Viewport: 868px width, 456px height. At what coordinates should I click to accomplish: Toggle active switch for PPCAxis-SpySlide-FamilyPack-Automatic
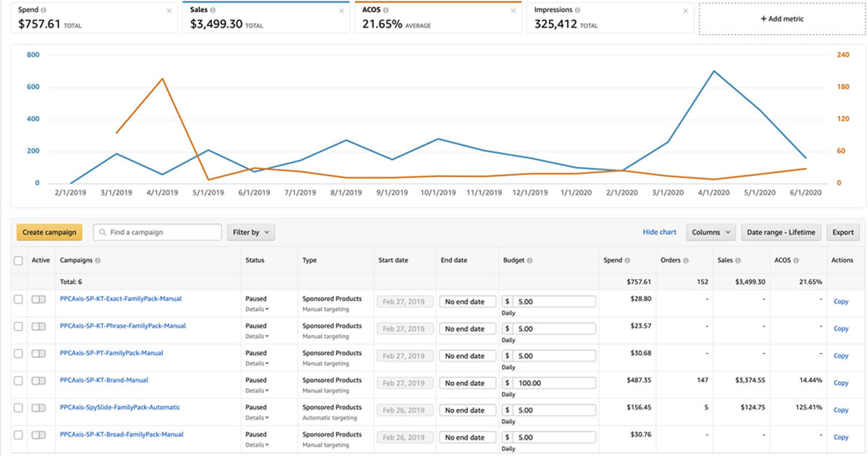point(38,408)
